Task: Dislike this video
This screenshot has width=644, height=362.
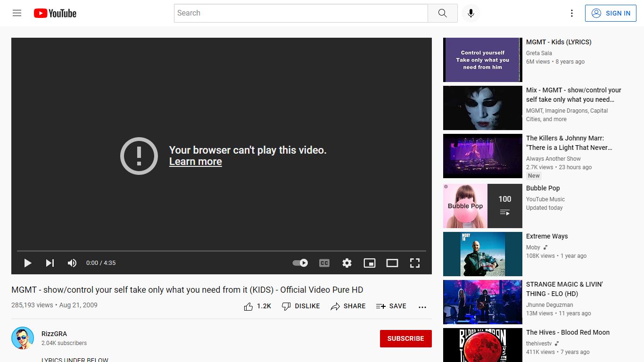Action: point(301,306)
